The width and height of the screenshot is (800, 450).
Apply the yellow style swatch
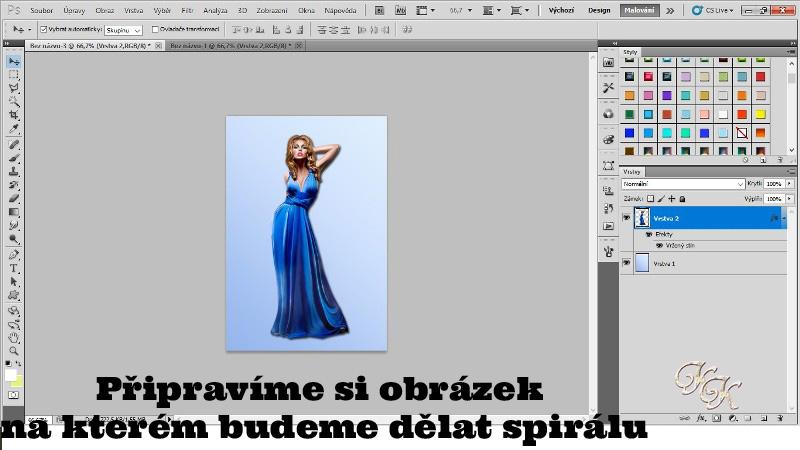(760, 114)
